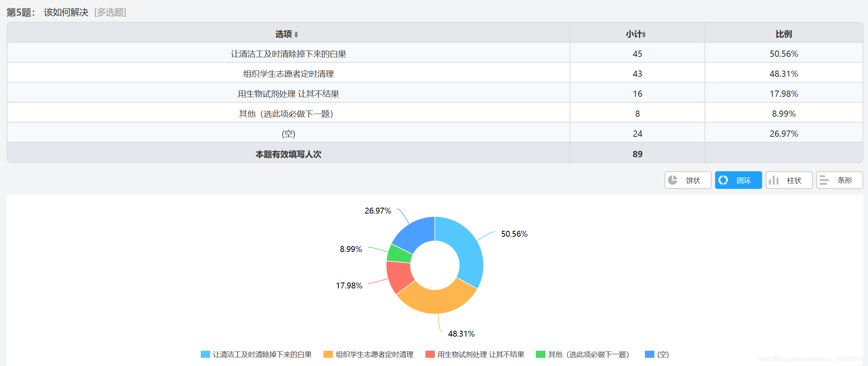Toggle legend swatch for 让清洁工及时清除掉下来的白果
This screenshot has height=366, width=868.
(x=205, y=354)
